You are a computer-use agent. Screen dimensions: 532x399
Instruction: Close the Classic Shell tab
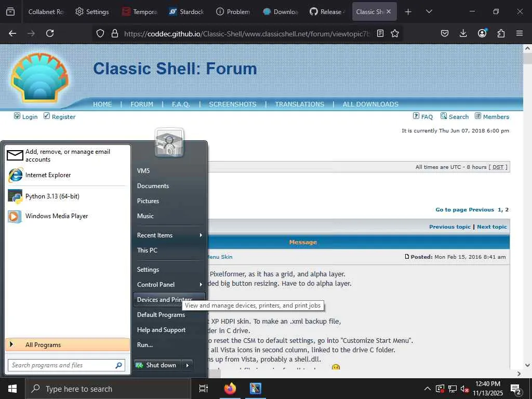[x=389, y=11]
